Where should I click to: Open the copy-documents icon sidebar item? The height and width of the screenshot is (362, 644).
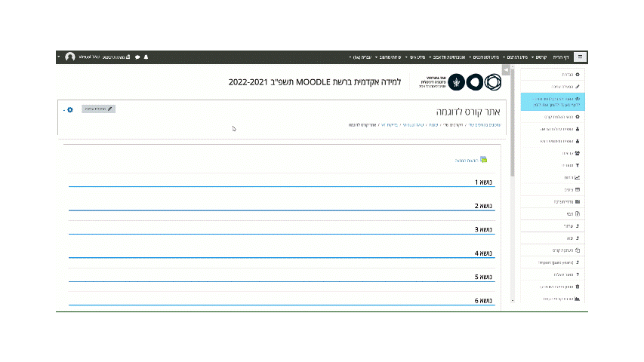click(x=553, y=250)
